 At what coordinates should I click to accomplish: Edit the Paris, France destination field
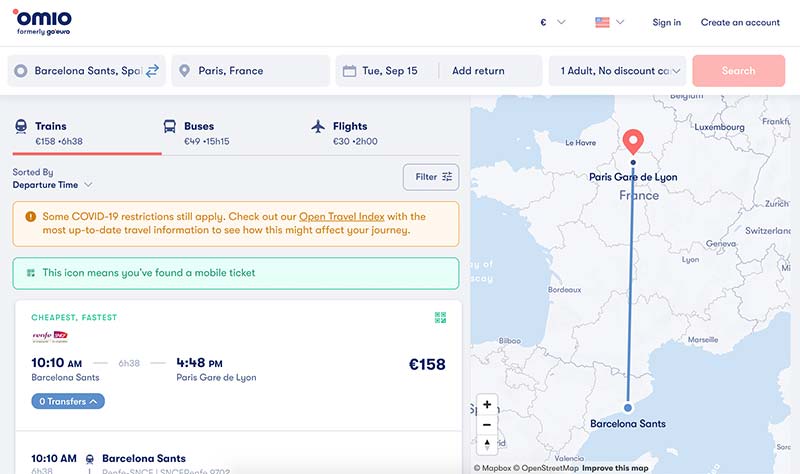coord(251,71)
